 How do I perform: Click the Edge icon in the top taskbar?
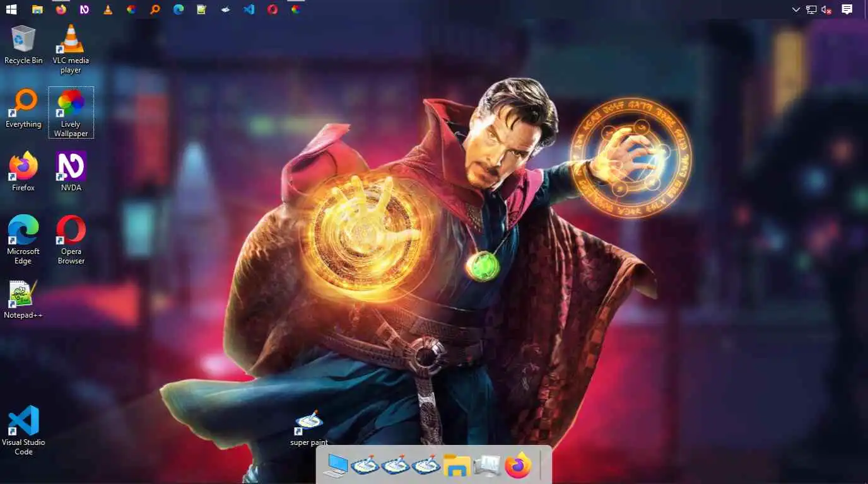pos(179,9)
